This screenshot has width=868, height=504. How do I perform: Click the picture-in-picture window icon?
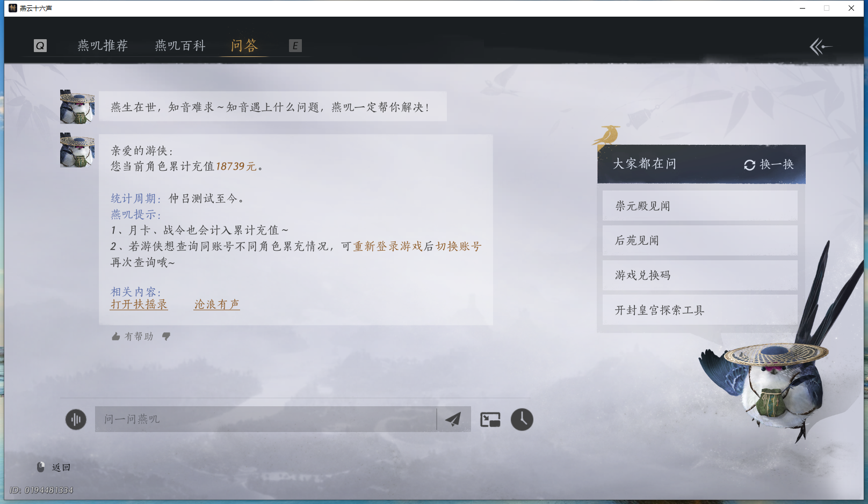tap(490, 420)
